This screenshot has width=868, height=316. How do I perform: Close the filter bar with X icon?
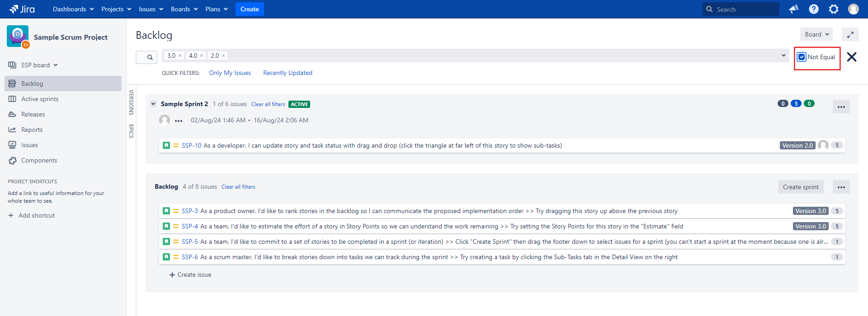click(852, 57)
